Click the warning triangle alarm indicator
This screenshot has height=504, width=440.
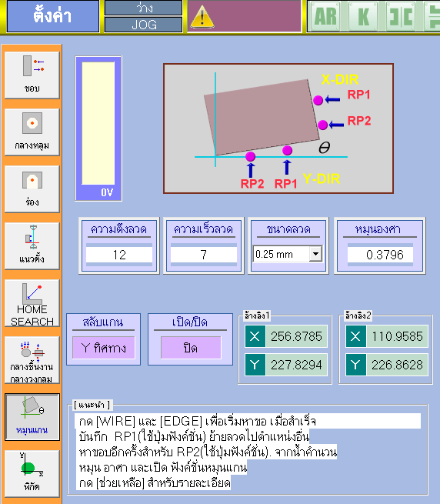click(x=202, y=18)
